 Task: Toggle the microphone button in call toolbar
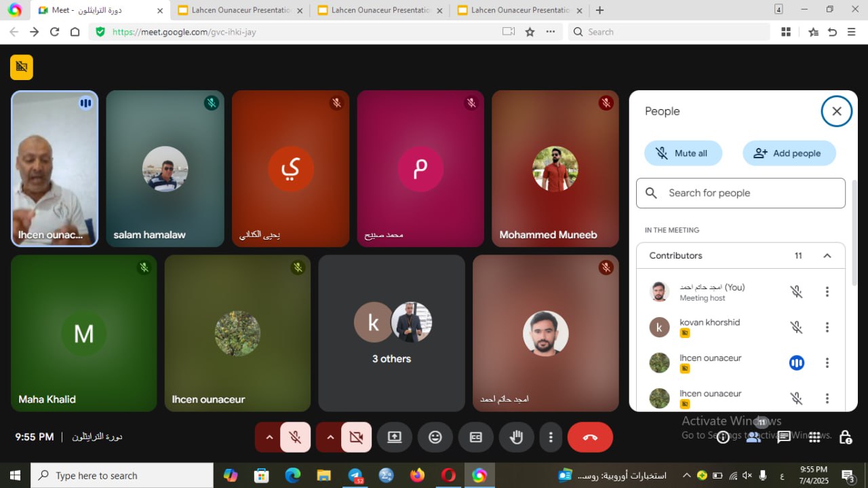295,437
